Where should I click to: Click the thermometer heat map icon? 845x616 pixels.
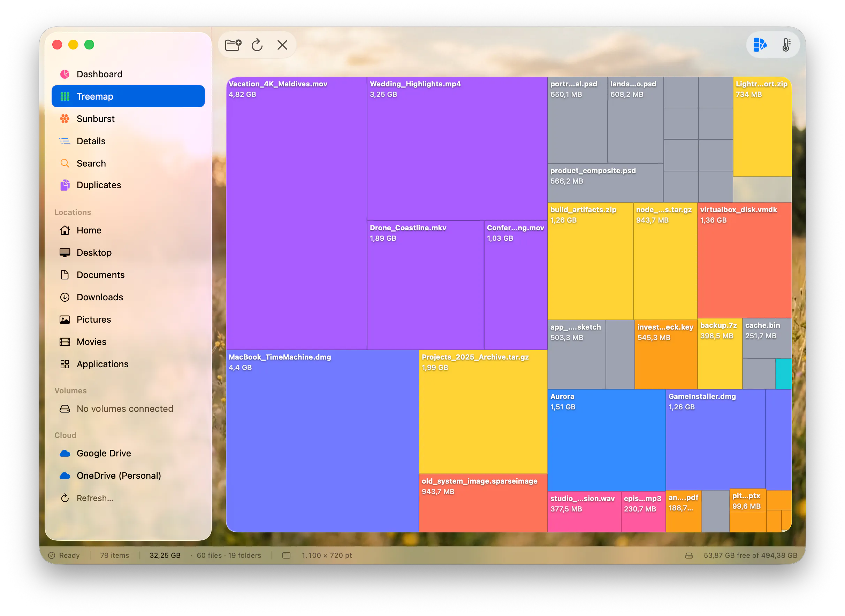[x=786, y=45]
